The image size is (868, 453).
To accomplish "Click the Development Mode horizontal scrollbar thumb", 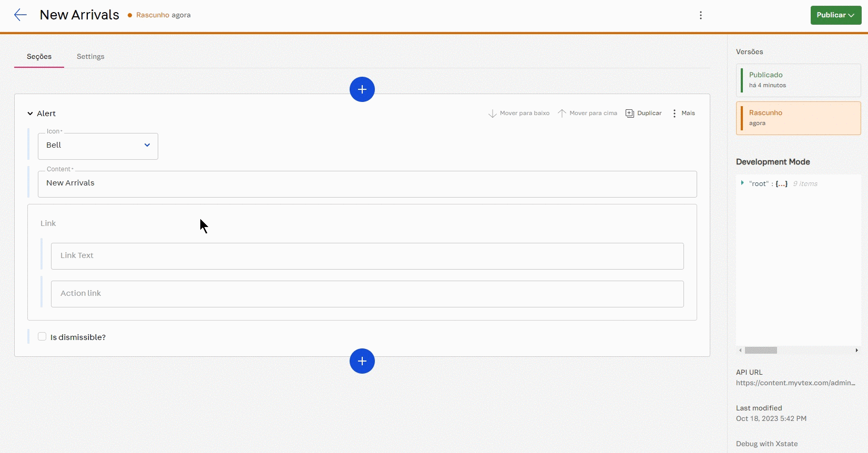I will point(761,350).
